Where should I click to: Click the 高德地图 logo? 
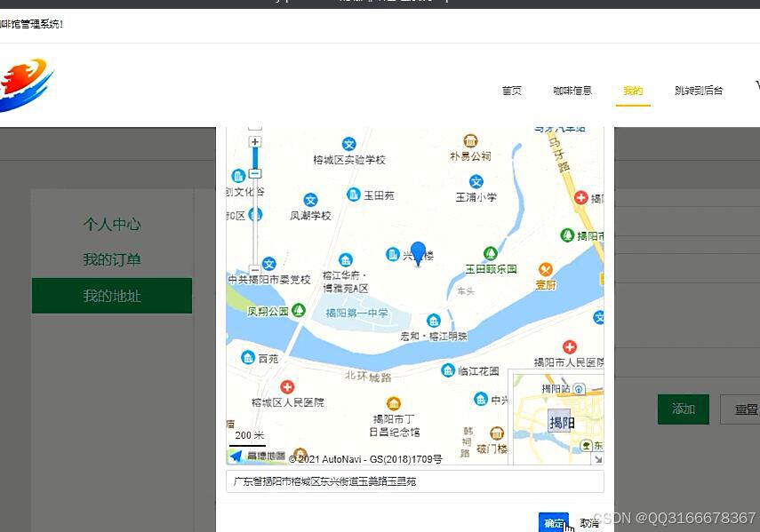click(257, 456)
